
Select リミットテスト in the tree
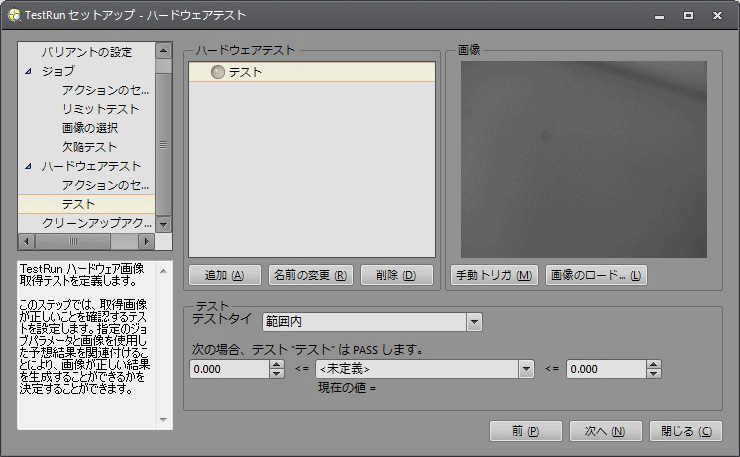click(100, 109)
